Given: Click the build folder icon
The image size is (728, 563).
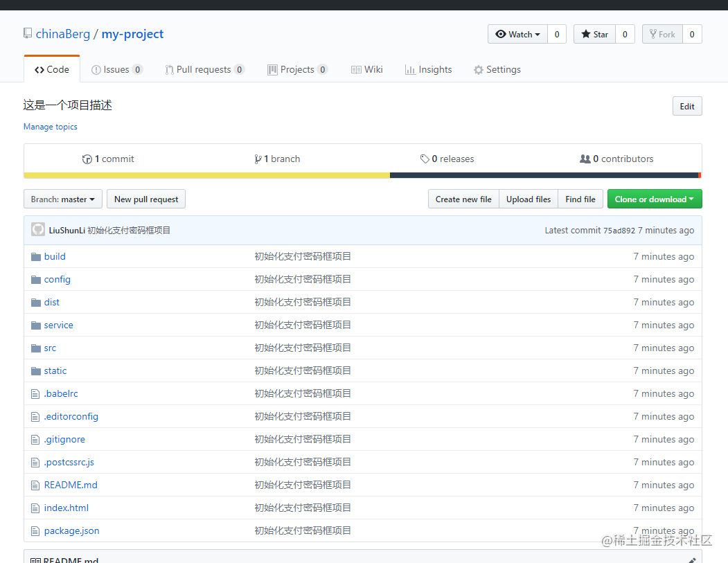Looking at the screenshot, I should (36, 257).
